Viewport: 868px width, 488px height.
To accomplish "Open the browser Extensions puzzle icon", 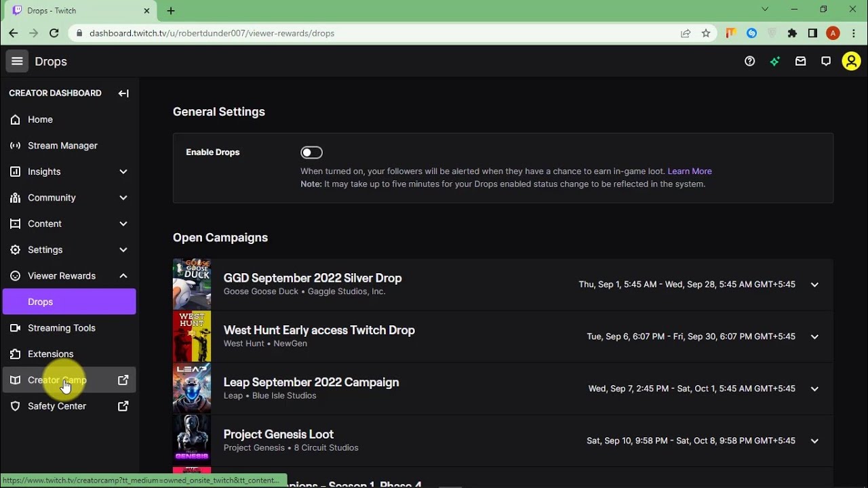I will click(792, 33).
